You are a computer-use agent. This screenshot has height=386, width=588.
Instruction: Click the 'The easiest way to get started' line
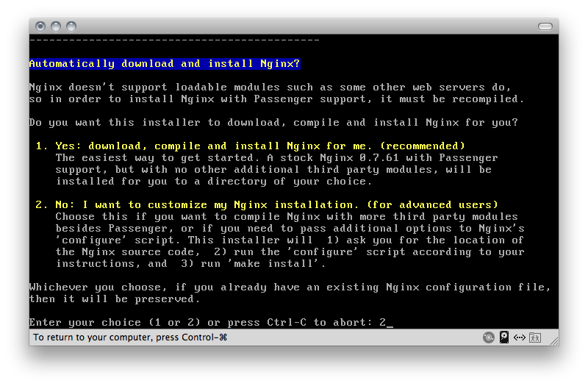tap(277, 157)
